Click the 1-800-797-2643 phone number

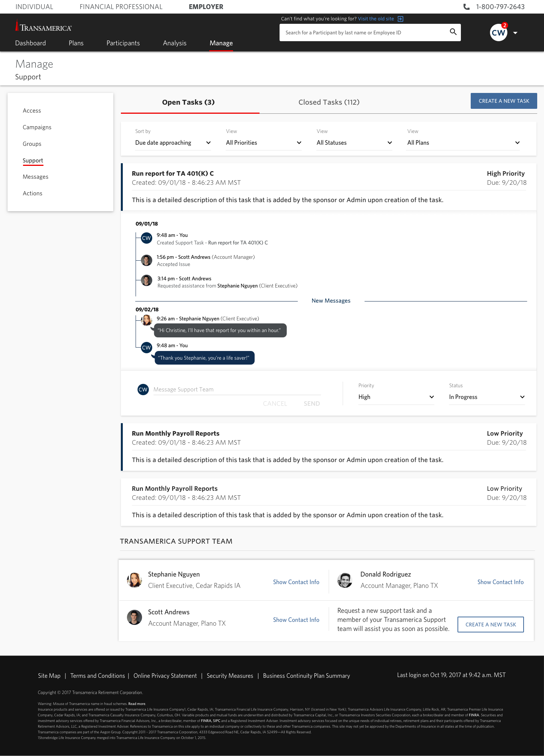(500, 7)
